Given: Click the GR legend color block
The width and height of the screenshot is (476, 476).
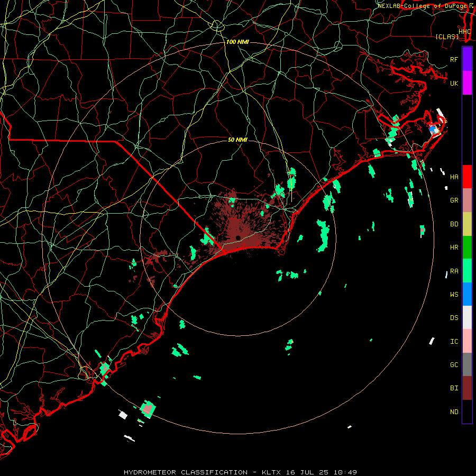Looking at the screenshot, I should (x=467, y=200).
